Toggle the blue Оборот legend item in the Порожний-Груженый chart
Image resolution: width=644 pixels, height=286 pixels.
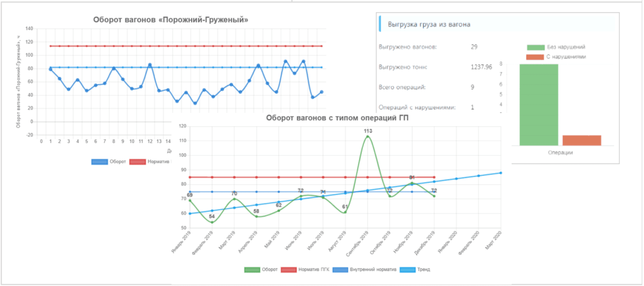[108, 161]
